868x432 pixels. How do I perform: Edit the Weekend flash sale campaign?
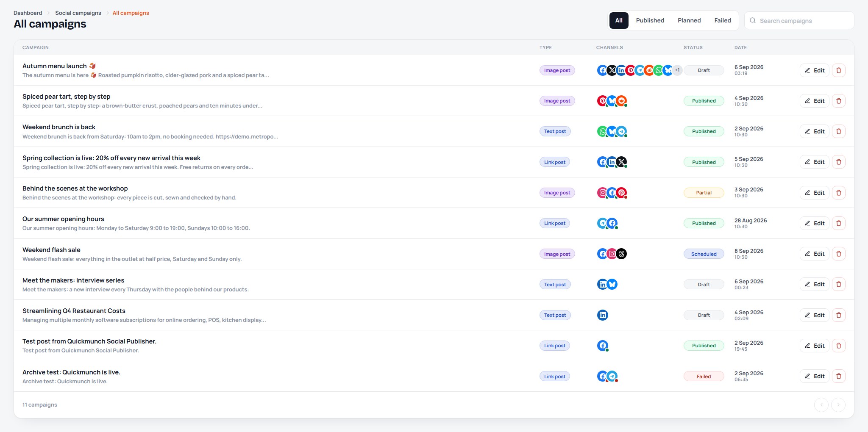pyautogui.click(x=815, y=254)
